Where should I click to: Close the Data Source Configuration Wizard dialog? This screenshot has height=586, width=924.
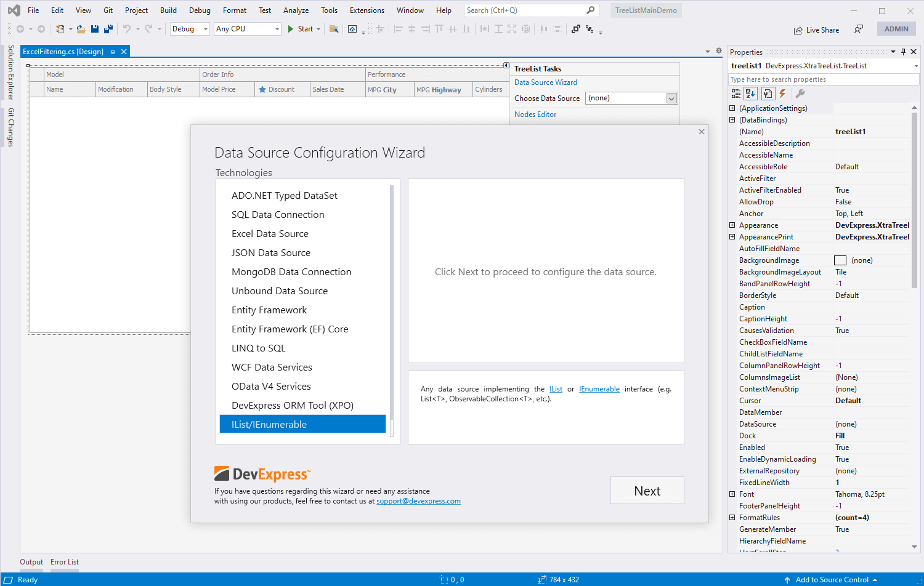[x=701, y=132]
